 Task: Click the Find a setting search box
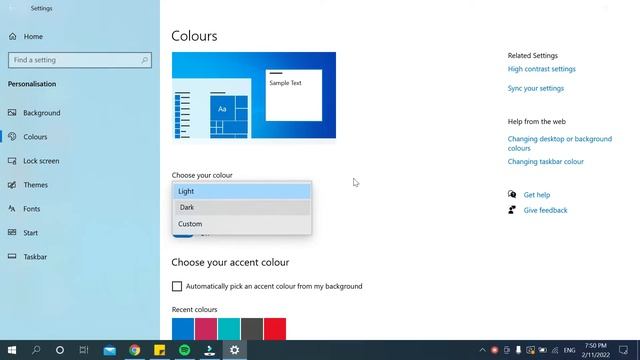click(80, 60)
